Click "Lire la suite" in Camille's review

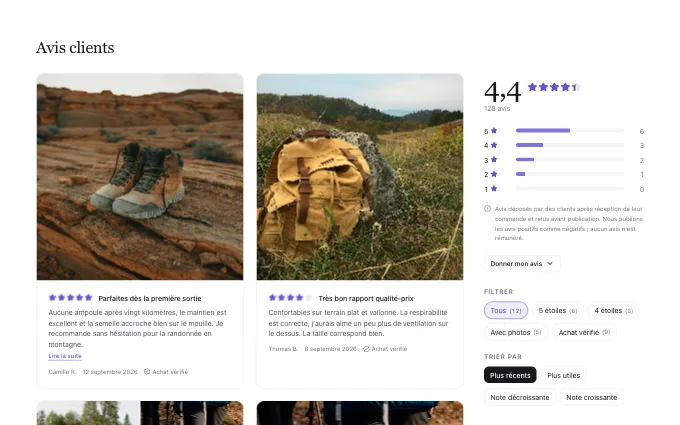pos(65,356)
